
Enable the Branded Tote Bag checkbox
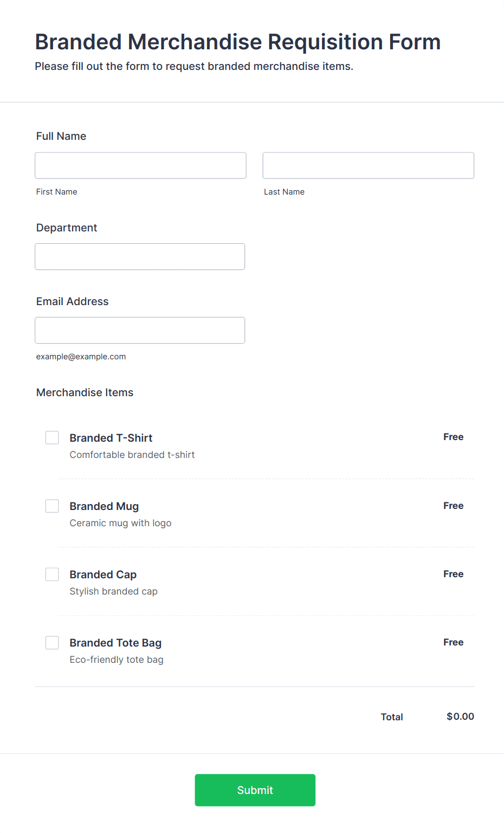point(52,642)
